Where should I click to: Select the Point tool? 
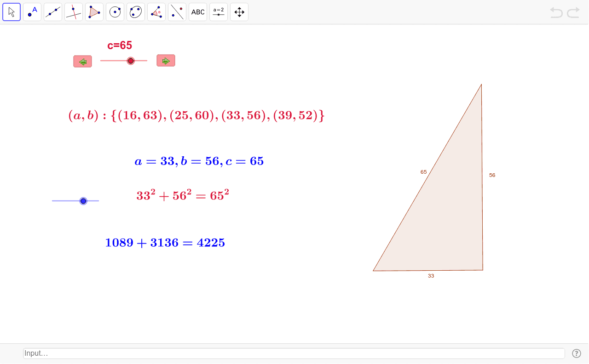(x=32, y=12)
